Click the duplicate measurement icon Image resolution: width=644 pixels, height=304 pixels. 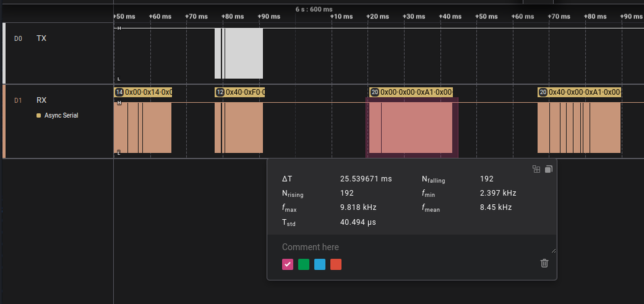pyautogui.click(x=549, y=169)
